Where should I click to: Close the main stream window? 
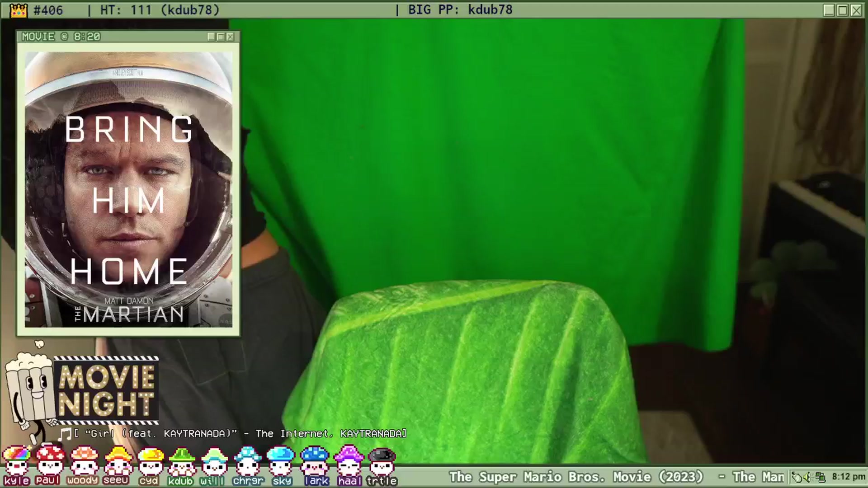(856, 10)
